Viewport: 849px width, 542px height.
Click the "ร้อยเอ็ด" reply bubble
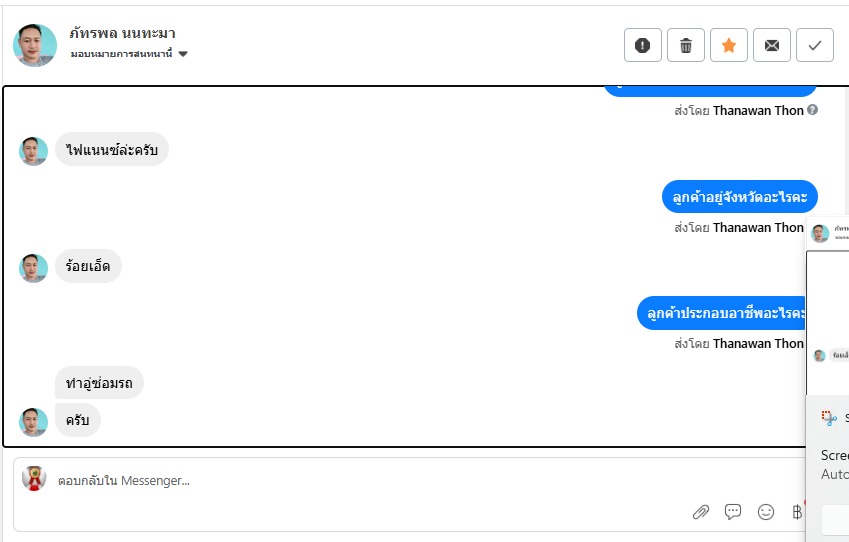pyautogui.click(x=88, y=266)
